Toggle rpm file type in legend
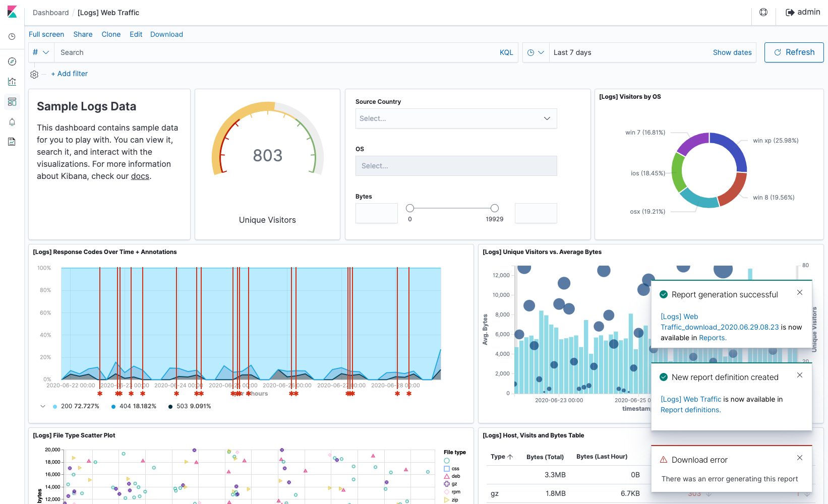This screenshot has width=828, height=504. point(452,492)
